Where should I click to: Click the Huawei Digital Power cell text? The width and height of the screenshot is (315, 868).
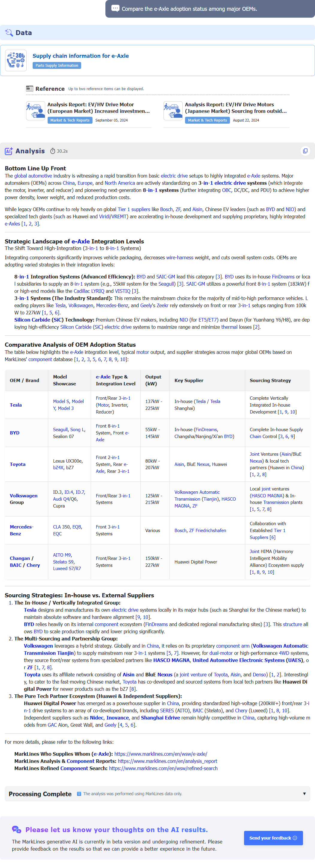[x=196, y=562]
